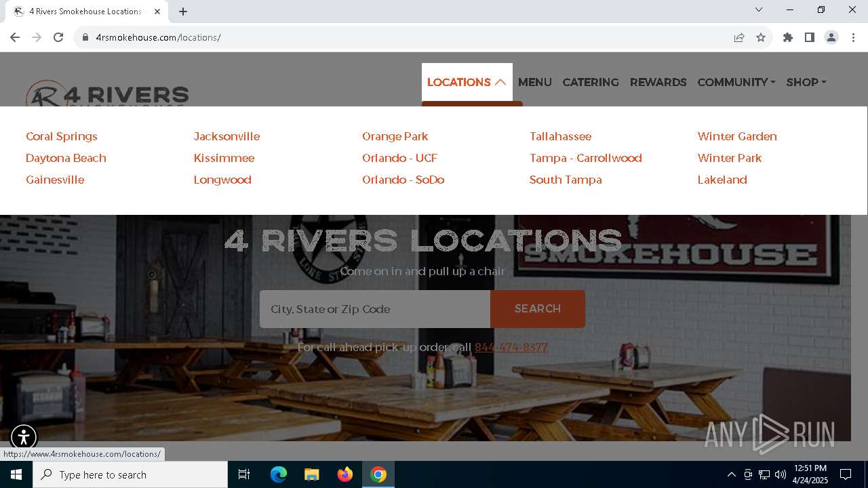Show hidden system tray icons
The image size is (868, 488).
(731, 474)
